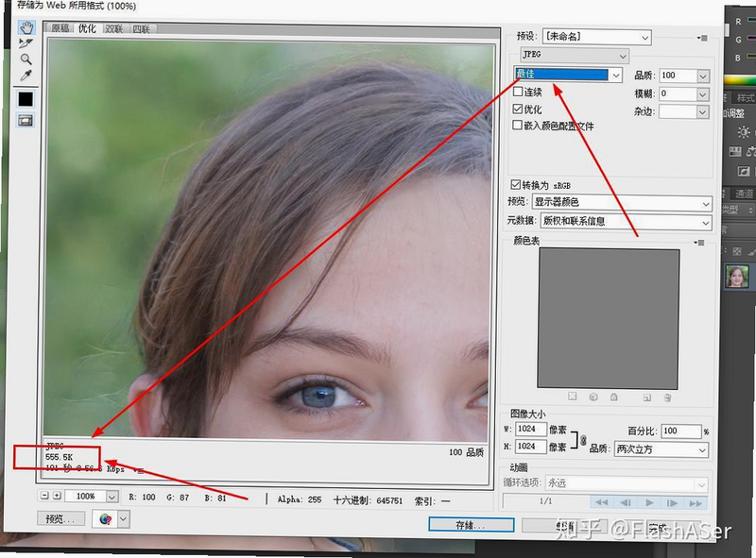756x558 pixels.
Task: Click the Brightness/Contrast sun icon in Photoshop's adjustments panel
Action: click(x=744, y=132)
